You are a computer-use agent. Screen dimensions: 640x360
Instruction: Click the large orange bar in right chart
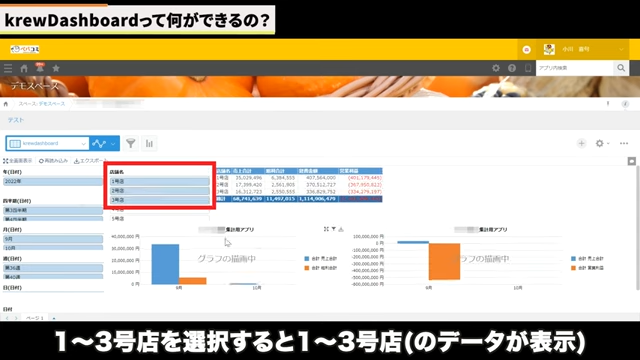[x=444, y=262]
